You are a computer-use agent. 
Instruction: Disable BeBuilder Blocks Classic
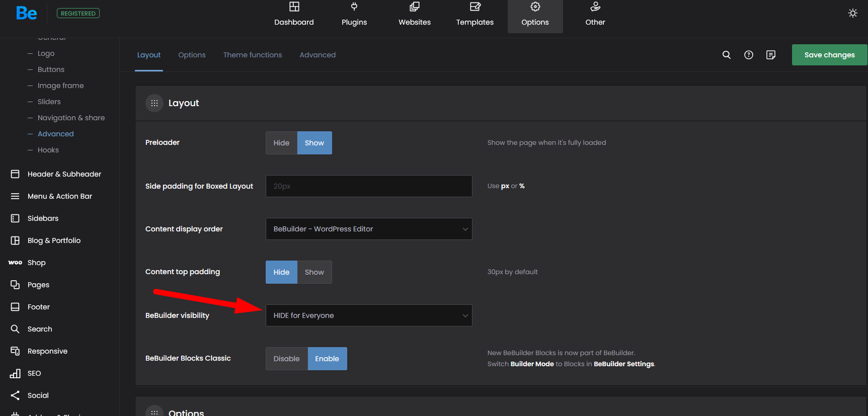(286, 359)
